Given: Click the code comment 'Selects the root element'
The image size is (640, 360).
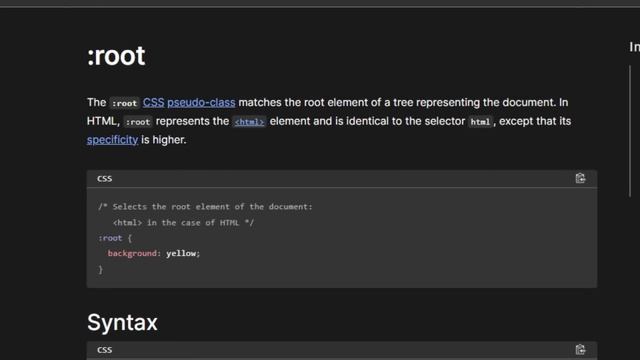Looking at the screenshot, I should 205,207.
